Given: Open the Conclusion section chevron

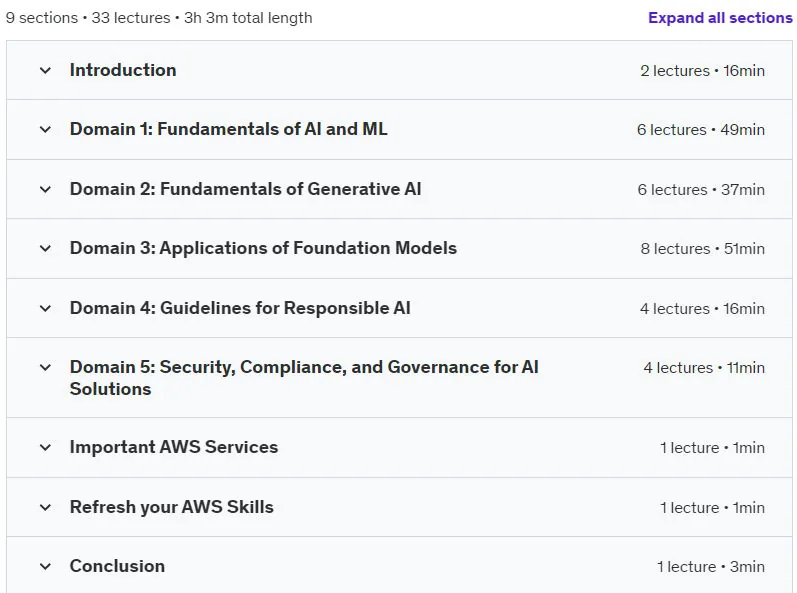Looking at the screenshot, I should 45,566.
